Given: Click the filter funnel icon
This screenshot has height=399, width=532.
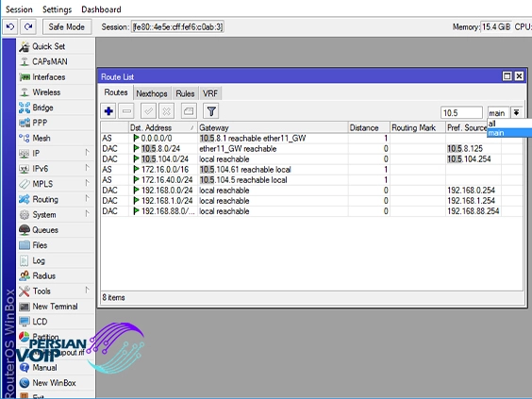Looking at the screenshot, I should 211,111.
